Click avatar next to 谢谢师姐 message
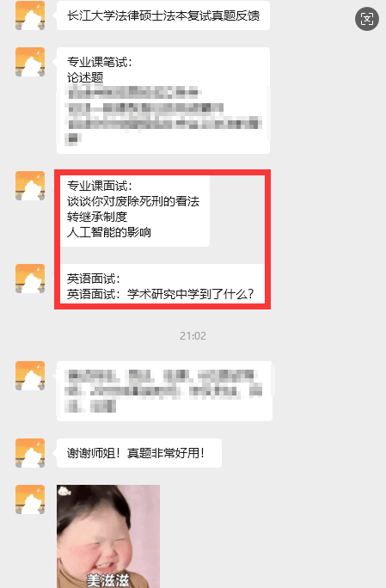Viewport: 386px width, 588px height. point(30,453)
